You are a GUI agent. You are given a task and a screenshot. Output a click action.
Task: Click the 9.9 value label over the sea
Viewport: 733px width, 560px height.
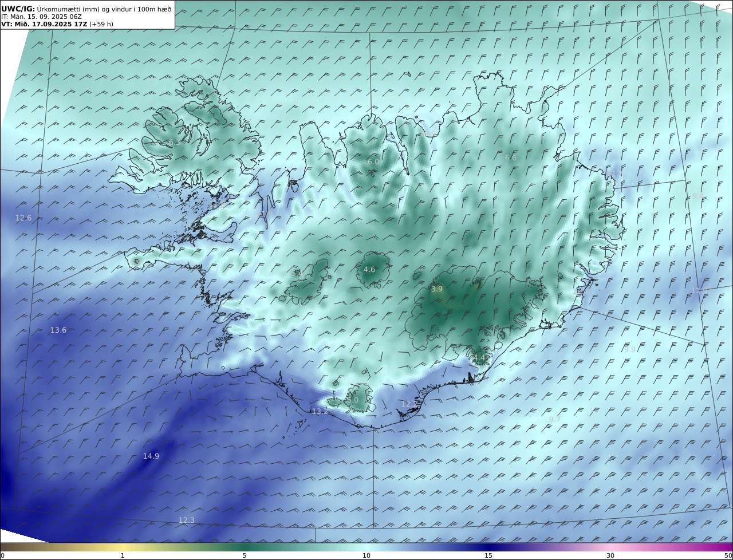[x=630, y=349]
